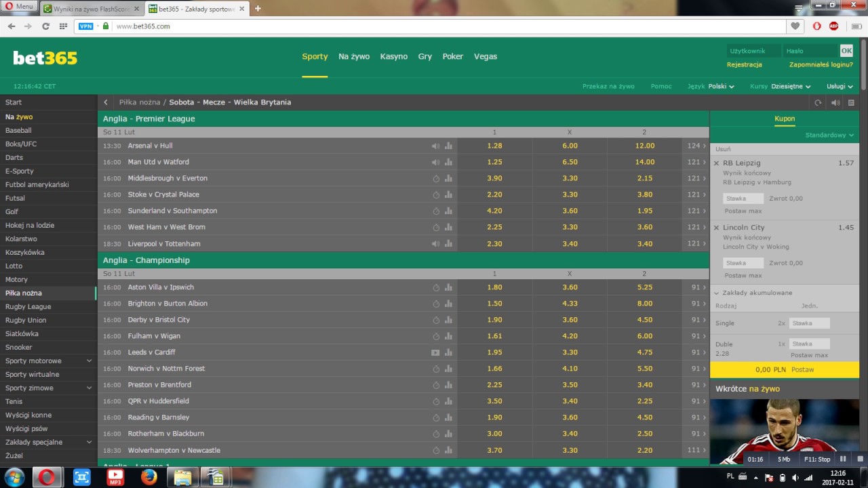Click the heart bookmark icon in address bar
Screen dimensions: 868x488
click(795, 26)
